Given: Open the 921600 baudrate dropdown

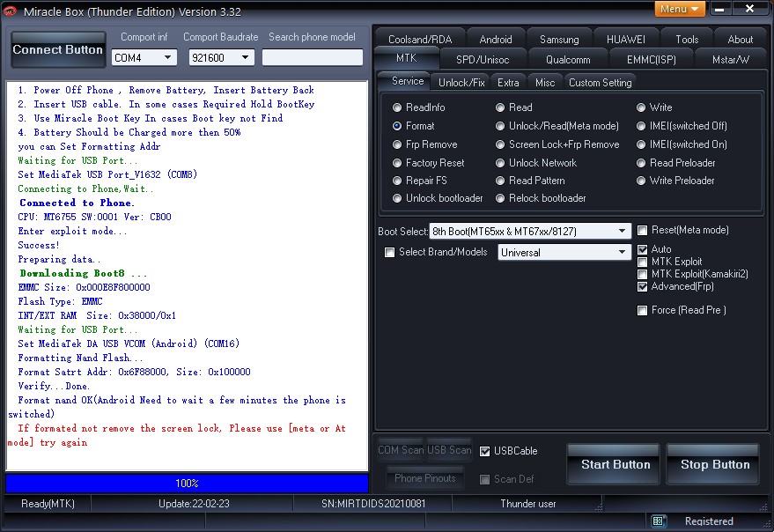Looking at the screenshot, I should pos(221,58).
